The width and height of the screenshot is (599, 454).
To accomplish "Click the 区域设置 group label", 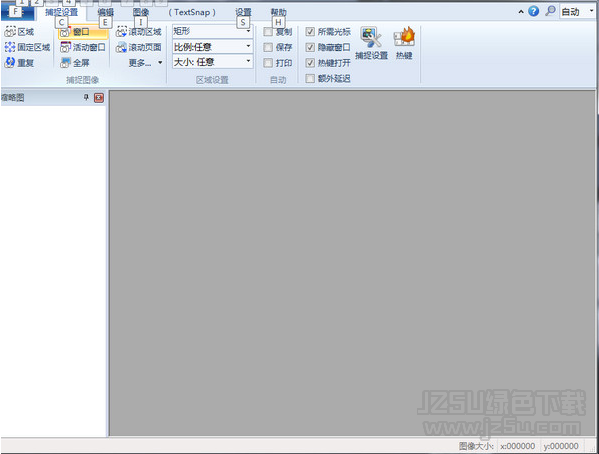I will 212,80.
